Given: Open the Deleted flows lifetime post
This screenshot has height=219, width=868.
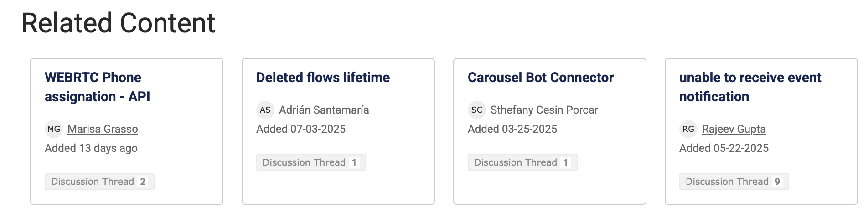Looking at the screenshot, I should (323, 78).
